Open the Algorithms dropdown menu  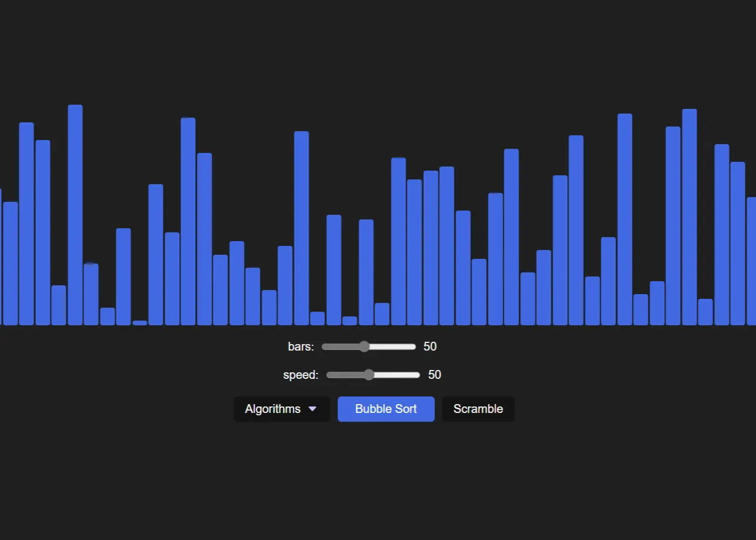281,409
